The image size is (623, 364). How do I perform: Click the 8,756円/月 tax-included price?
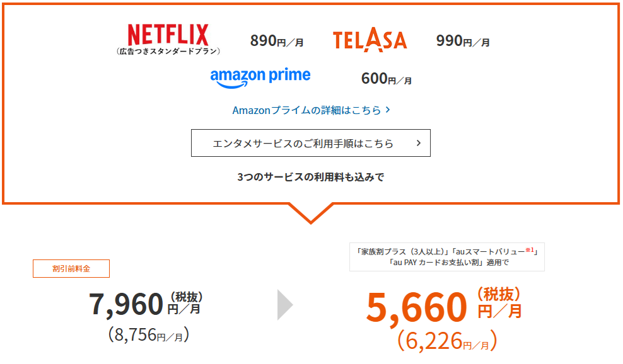(149, 334)
